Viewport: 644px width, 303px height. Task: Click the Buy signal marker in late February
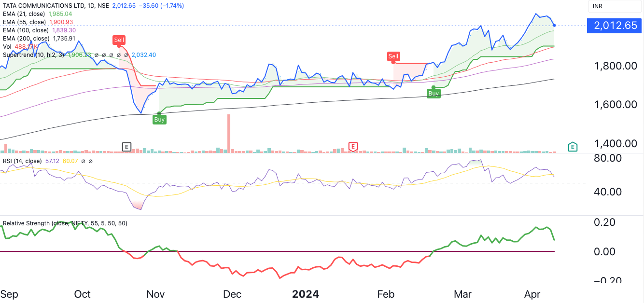coord(434,93)
